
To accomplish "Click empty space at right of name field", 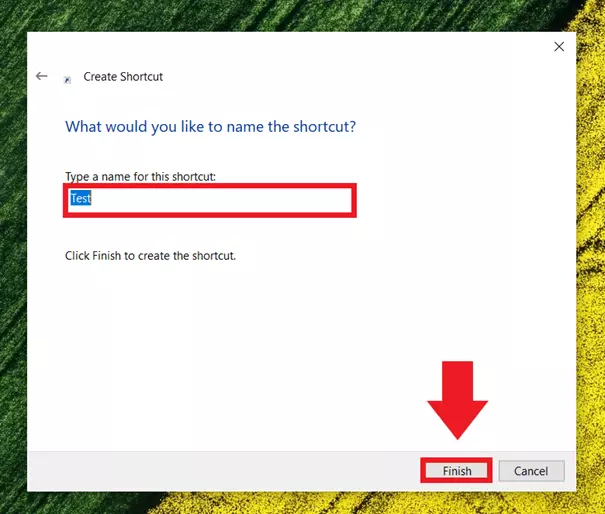I will click(250, 199).
